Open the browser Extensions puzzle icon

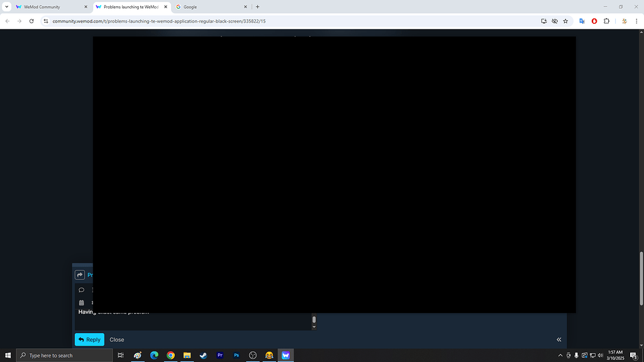(x=606, y=21)
